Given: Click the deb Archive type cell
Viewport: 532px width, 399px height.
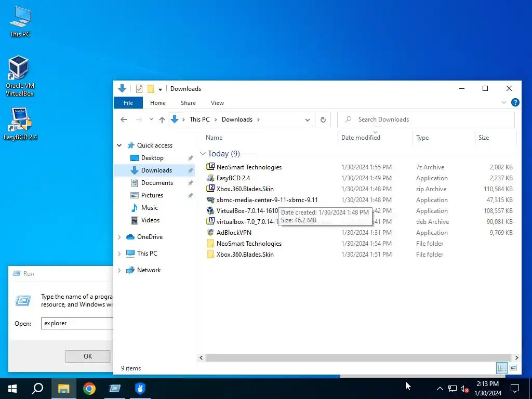Looking at the screenshot, I should (x=432, y=221).
